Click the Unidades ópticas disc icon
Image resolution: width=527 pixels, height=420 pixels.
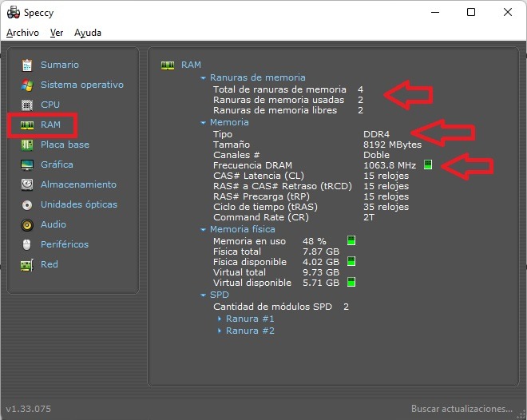point(27,204)
